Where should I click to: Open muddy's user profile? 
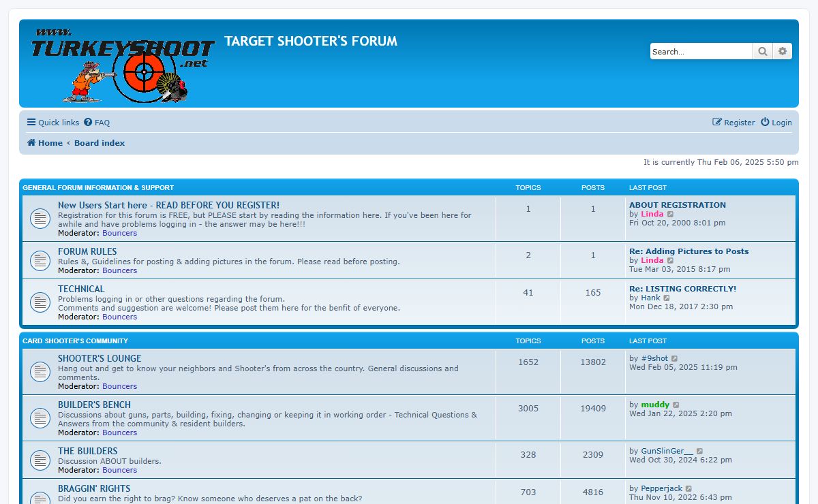point(655,405)
